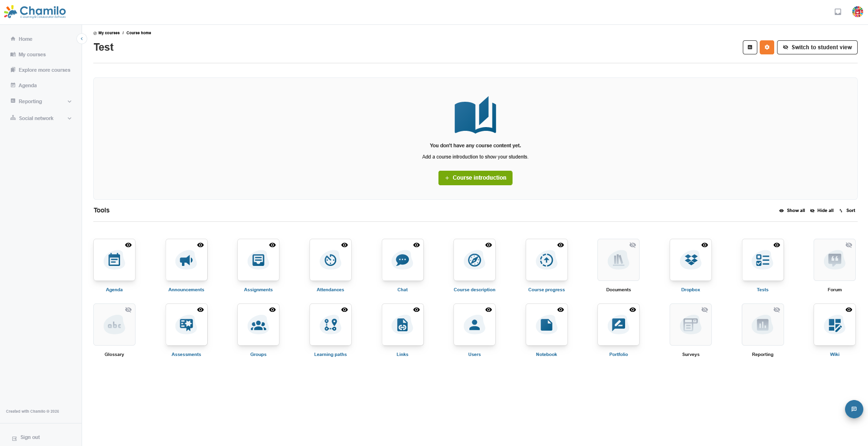This screenshot has width=868, height=446.
Task: Expand the Social network sidebar submenu
Action: tap(69, 118)
